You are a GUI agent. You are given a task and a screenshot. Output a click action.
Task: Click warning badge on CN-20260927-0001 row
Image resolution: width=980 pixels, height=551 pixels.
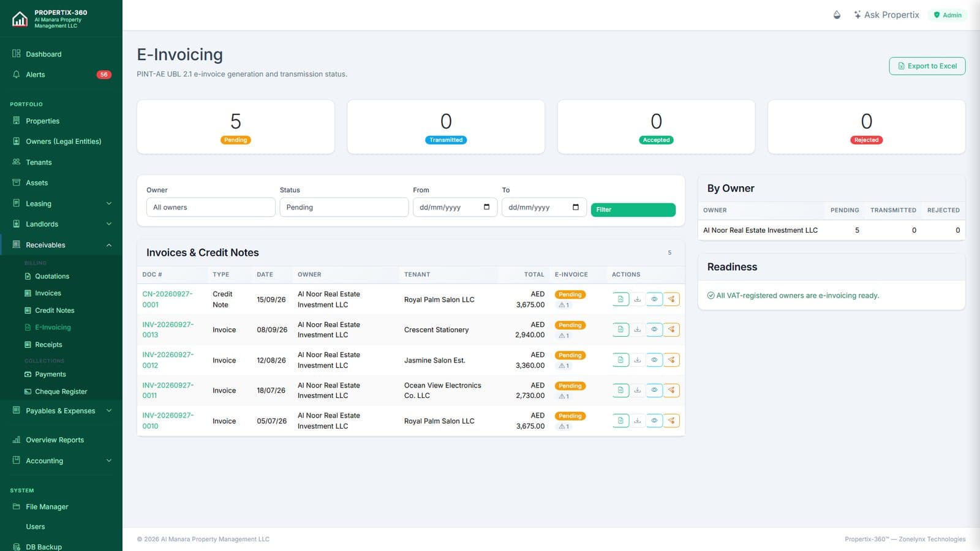pos(564,305)
